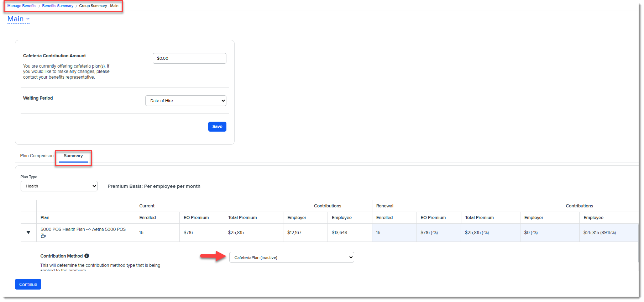Click the Save button
This screenshot has width=644, height=302.
tap(217, 127)
